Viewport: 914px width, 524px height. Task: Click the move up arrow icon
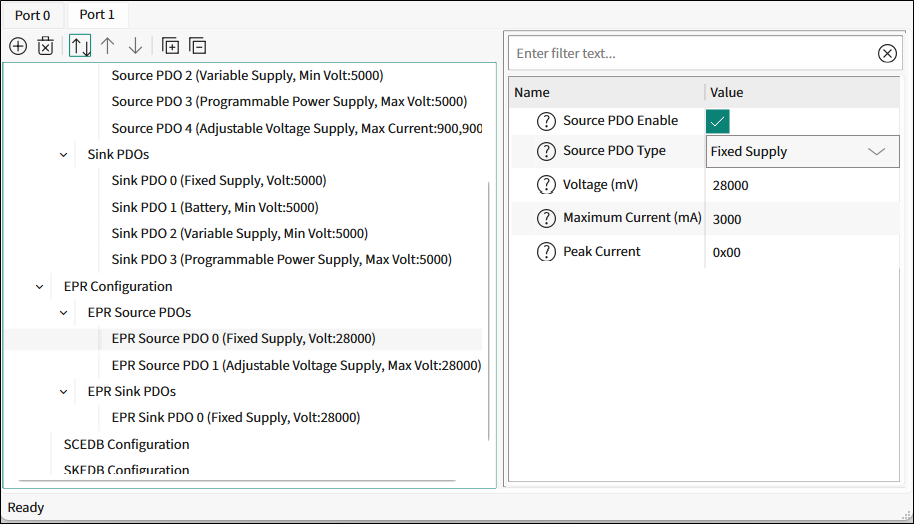[107, 46]
